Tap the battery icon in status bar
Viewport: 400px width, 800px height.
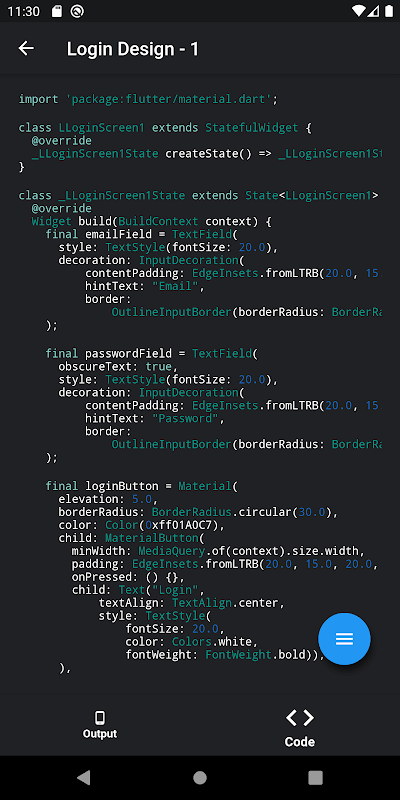pyautogui.click(x=389, y=11)
